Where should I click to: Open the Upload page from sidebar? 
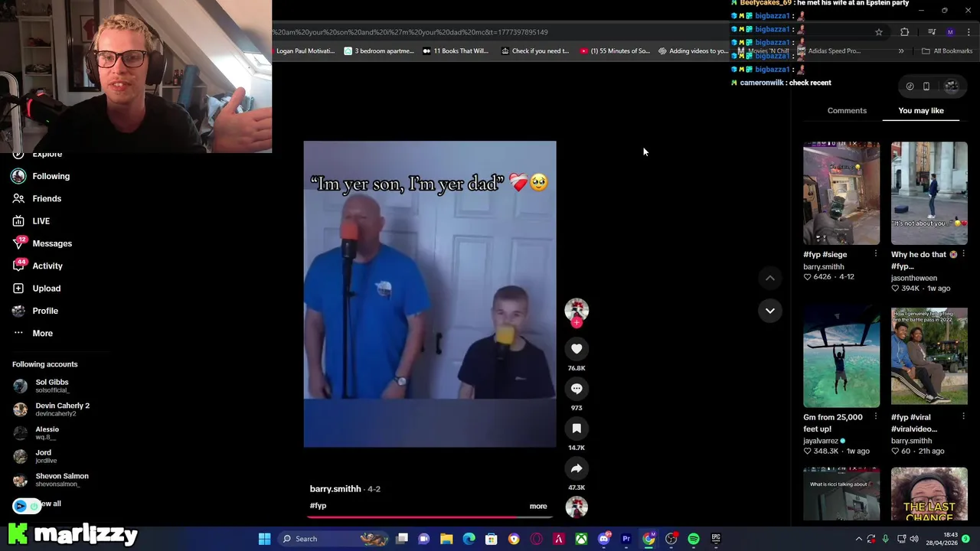(x=36, y=289)
